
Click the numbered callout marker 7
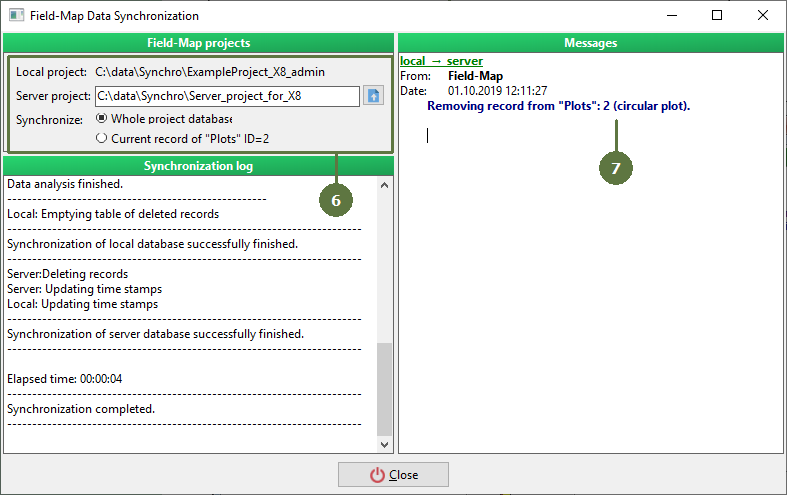616,168
